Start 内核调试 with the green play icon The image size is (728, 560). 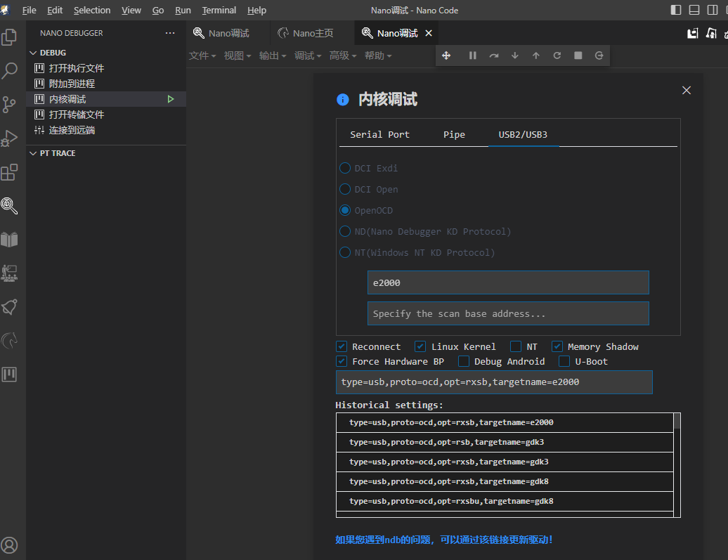point(171,99)
